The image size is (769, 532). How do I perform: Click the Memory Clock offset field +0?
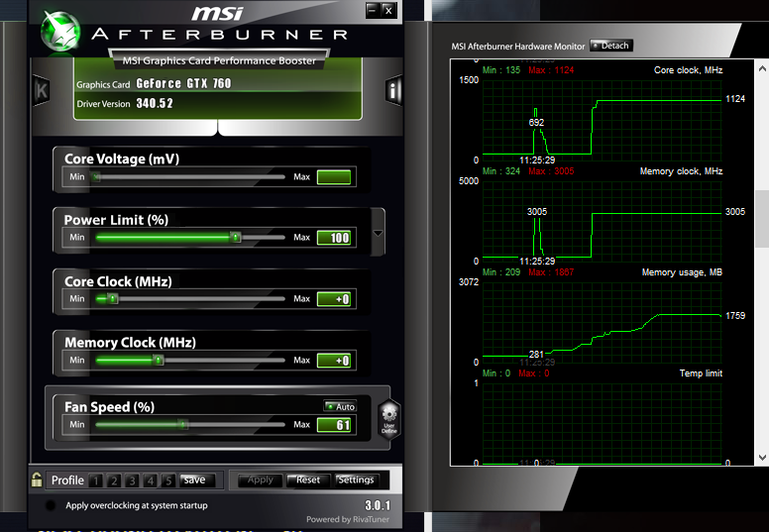tap(334, 361)
